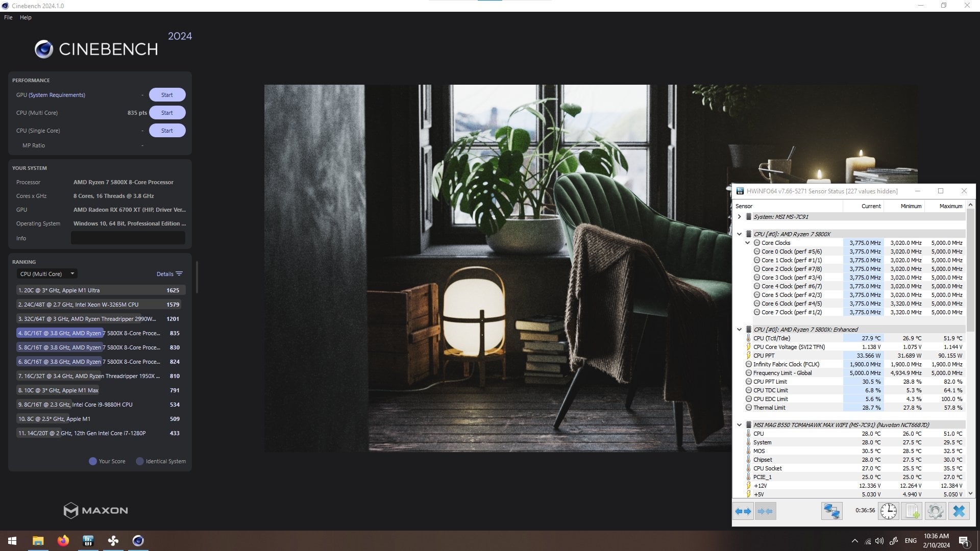Switch to Cinebench via its taskbar icon

pos(138,541)
